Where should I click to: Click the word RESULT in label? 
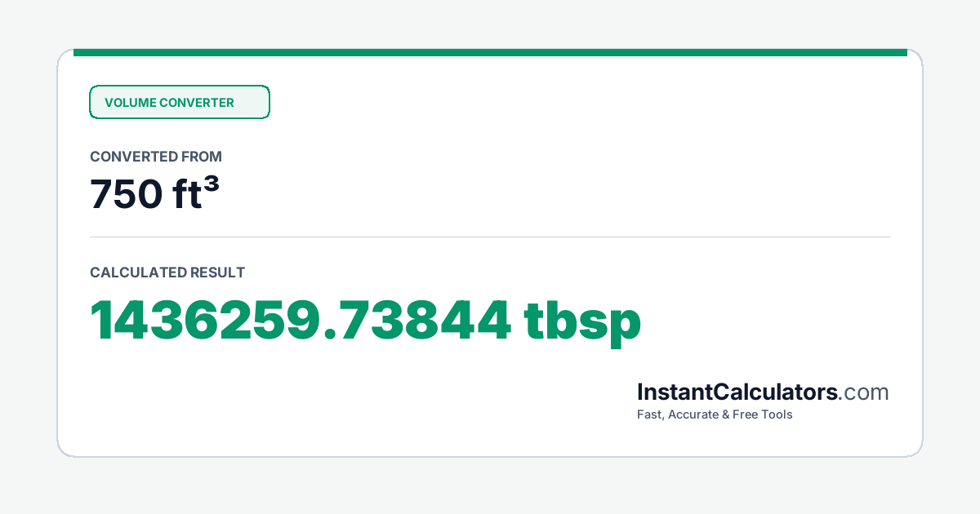[217, 273]
